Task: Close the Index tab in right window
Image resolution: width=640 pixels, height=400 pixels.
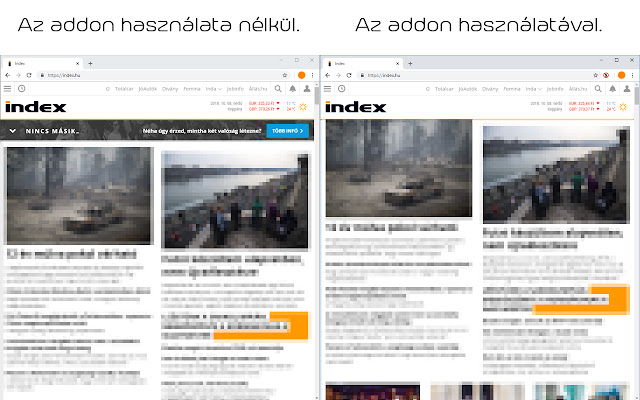Action: click(398, 63)
